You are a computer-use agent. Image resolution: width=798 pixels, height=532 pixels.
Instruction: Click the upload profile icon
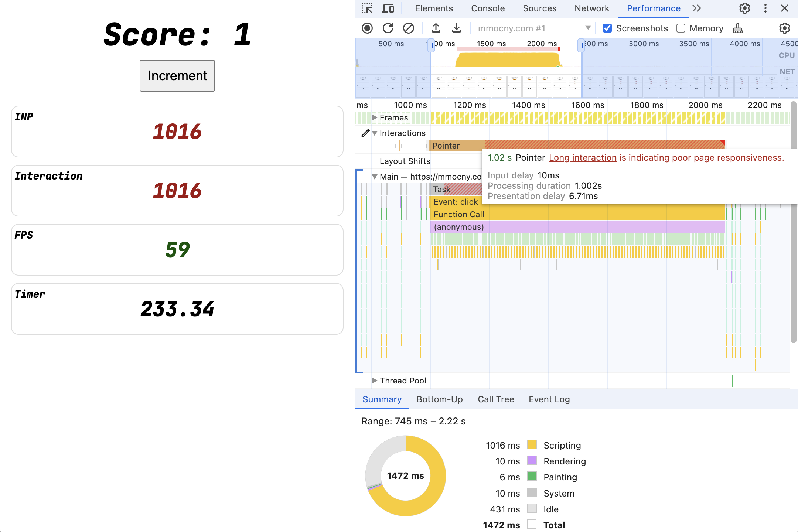pos(436,28)
